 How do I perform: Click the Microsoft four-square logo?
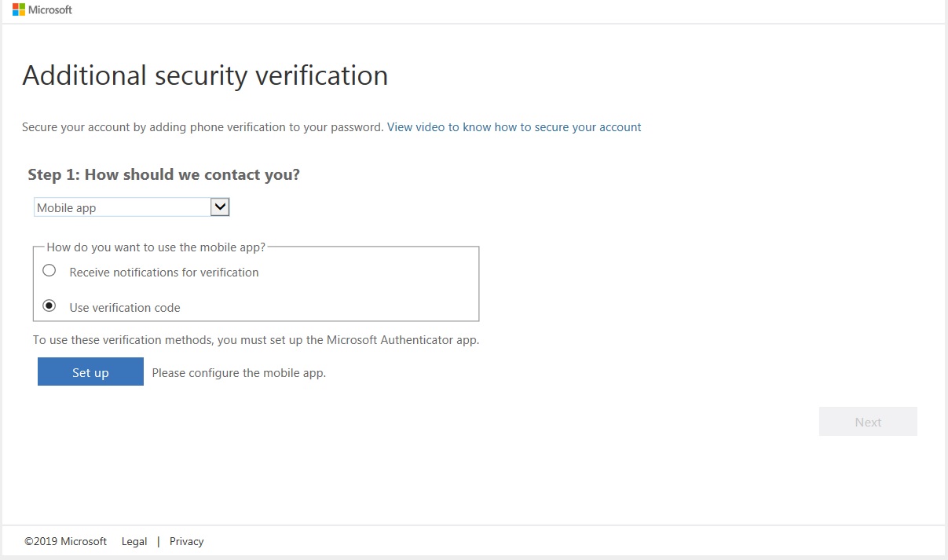pyautogui.click(x=18, y=9)
